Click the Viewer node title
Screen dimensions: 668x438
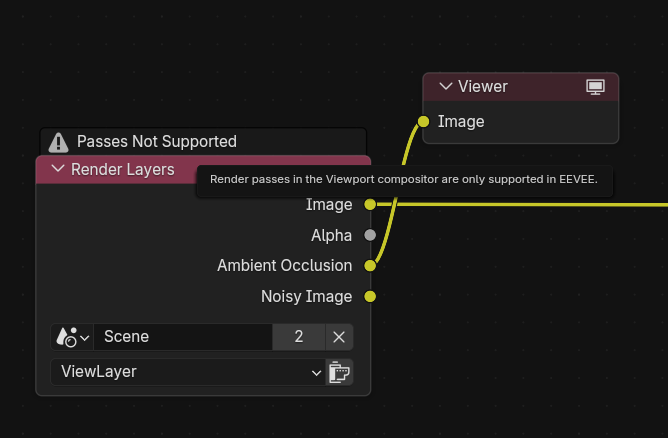483,86
